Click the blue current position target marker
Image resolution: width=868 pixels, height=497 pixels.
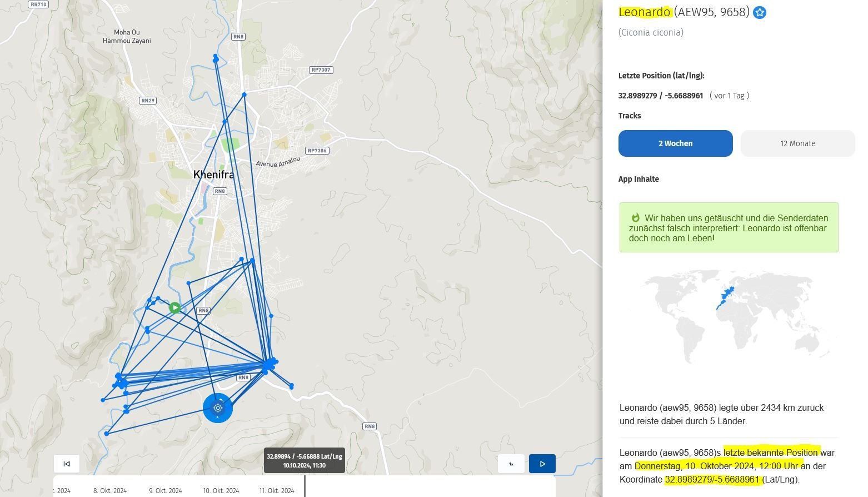[218, 408]
